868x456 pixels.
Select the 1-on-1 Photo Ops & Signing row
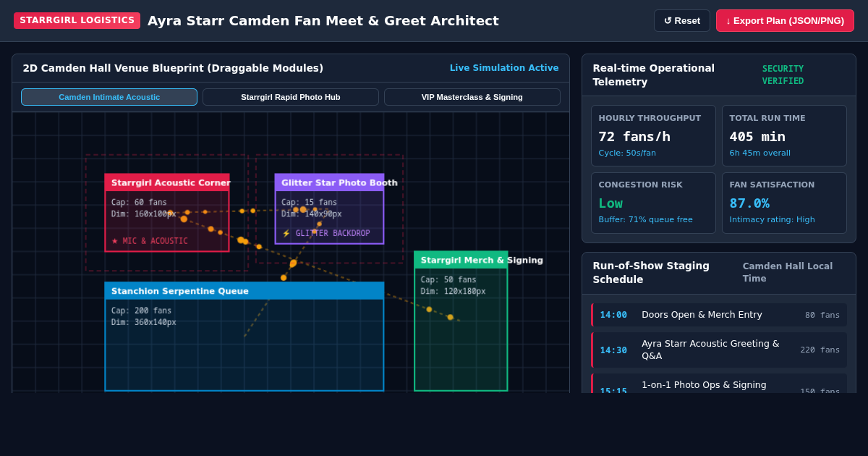tap(719, 384)
